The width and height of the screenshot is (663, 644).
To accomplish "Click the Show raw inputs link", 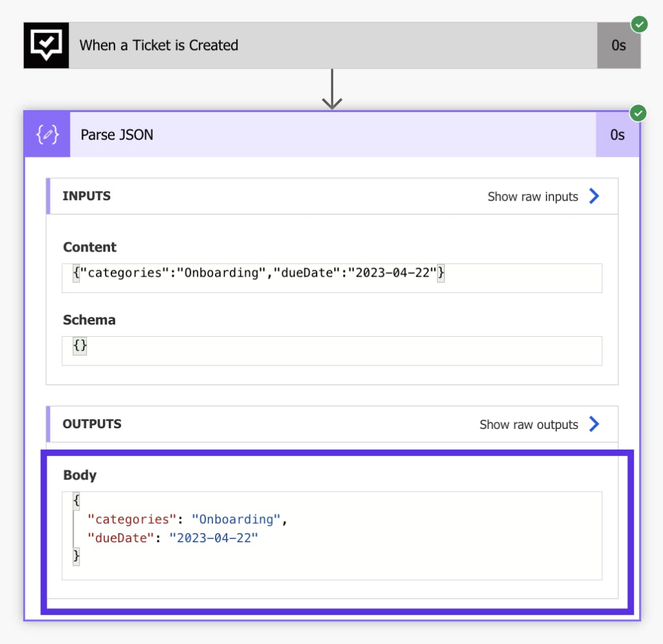I will click(532, 197).
